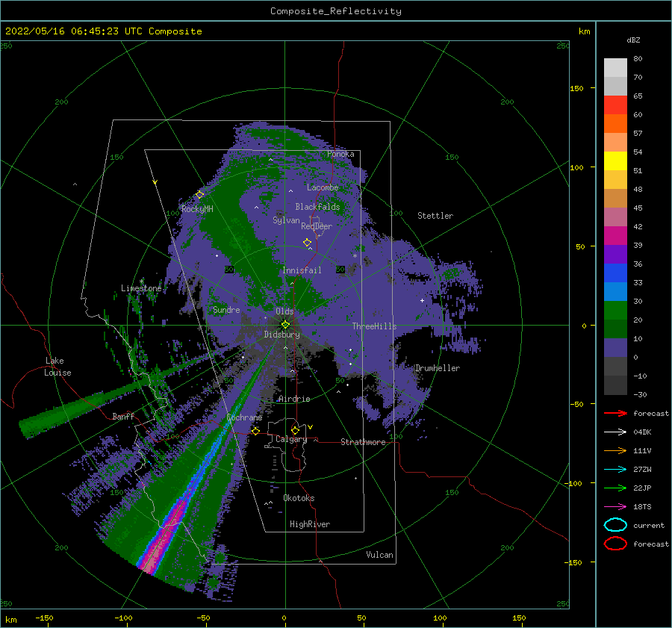The width and height of the screenshot is (672, 628).
Task: Click the green 22JP arrow icon
Action: tap(615, 488)
